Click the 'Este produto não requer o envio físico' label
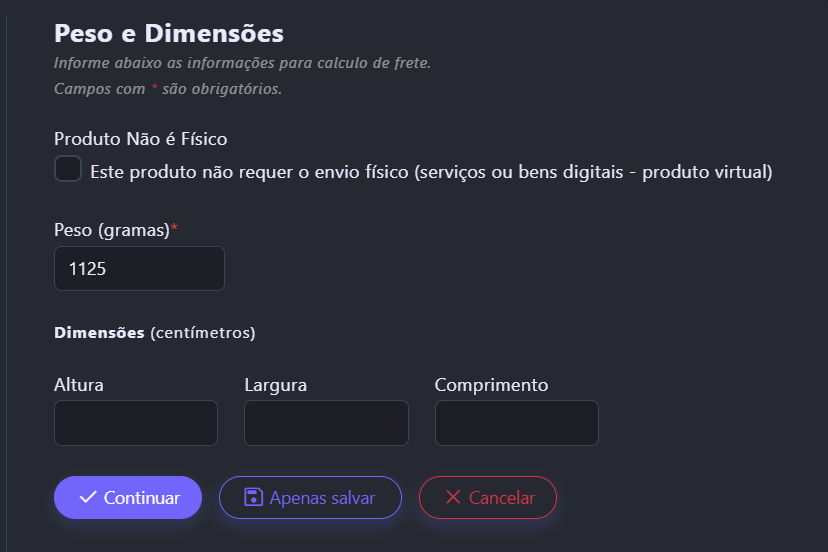The image size is (828, 552). pyautogui.click(x=431, y=172)
